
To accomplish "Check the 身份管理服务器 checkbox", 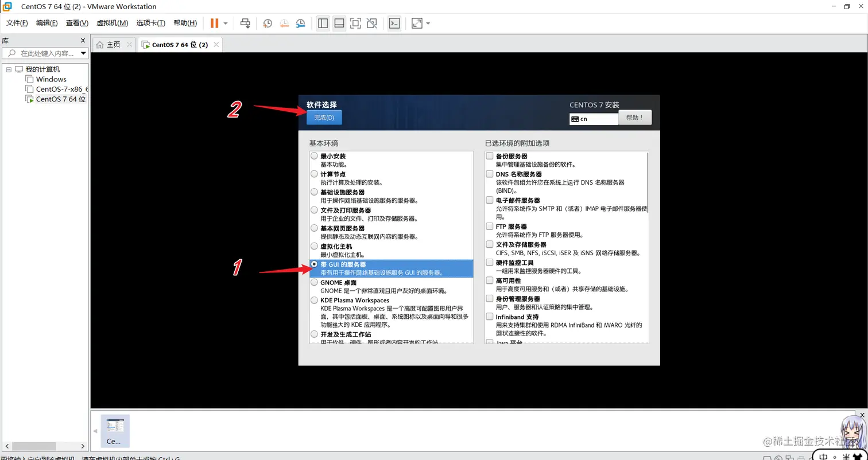I will [x=490, y=299].
